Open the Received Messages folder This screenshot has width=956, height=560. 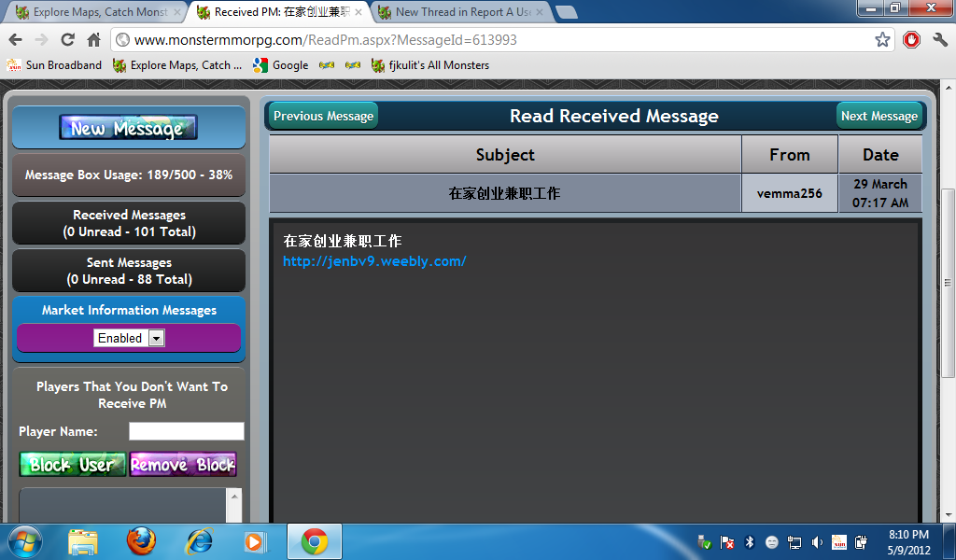point(129,223)
